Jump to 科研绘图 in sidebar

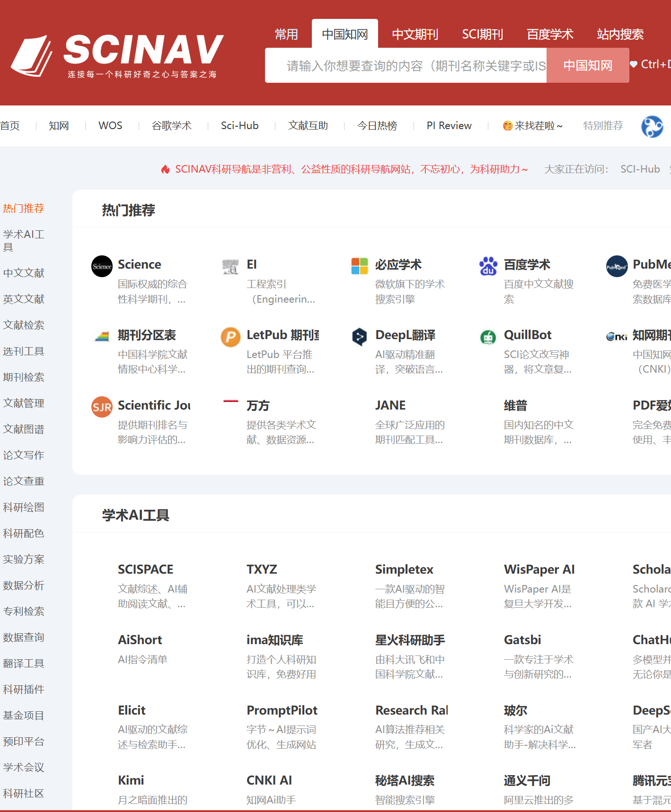(x=24, y=507)
